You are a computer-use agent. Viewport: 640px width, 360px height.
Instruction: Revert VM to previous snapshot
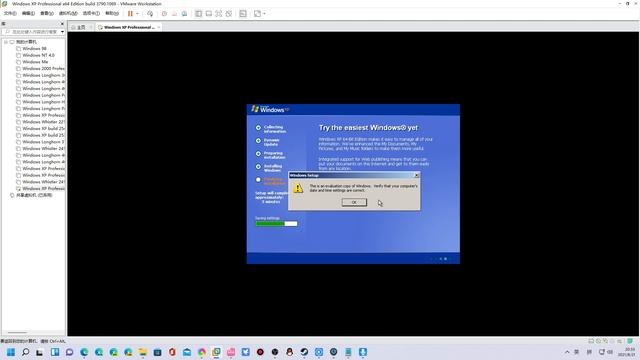click(x=174, y=13)
